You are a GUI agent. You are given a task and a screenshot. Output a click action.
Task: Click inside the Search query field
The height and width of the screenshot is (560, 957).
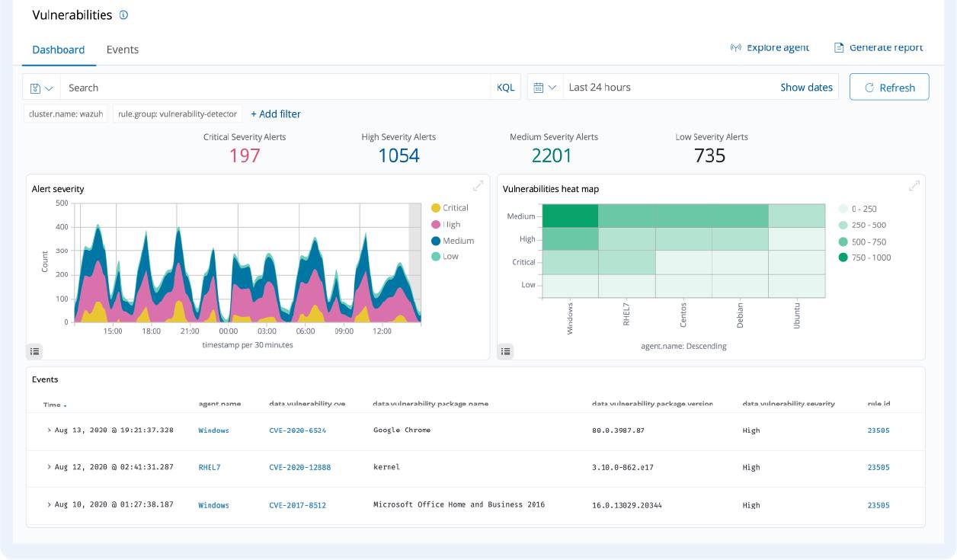coord(274,88)
